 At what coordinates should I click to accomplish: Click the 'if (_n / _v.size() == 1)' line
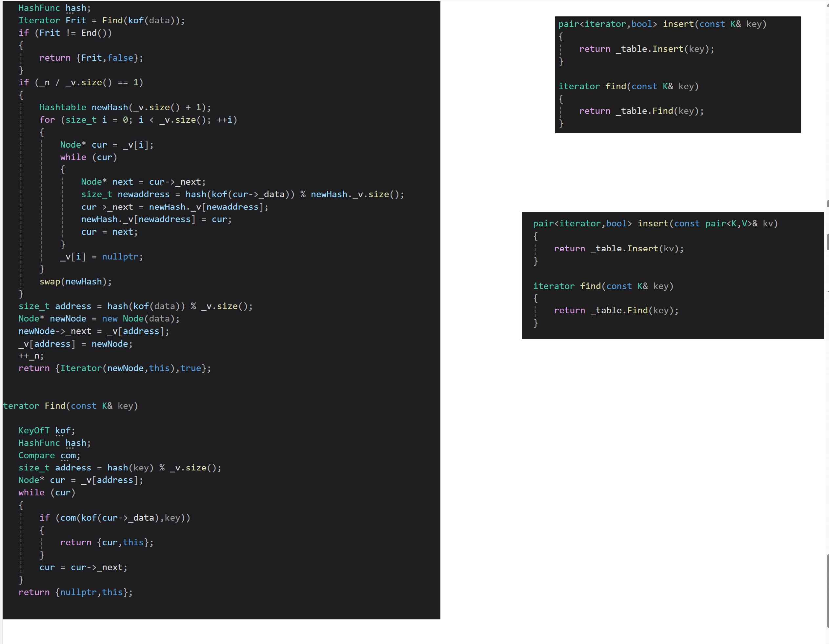80,82
